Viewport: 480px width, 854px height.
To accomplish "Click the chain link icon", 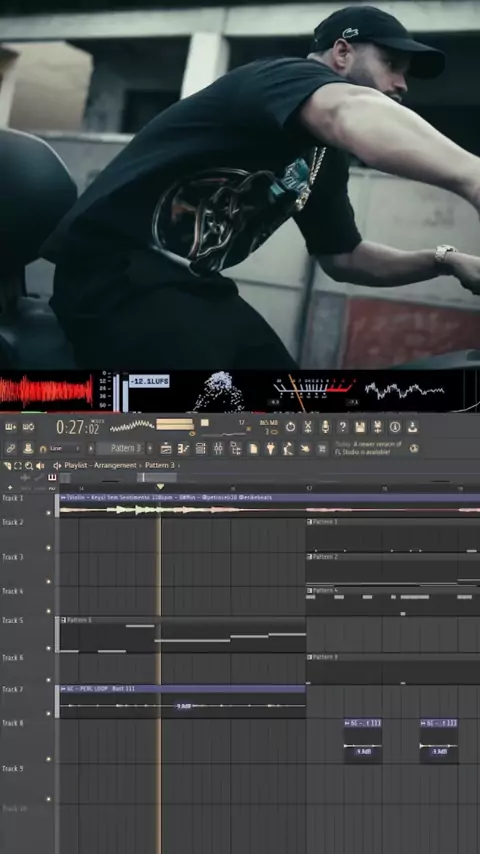I will (10, 448).
